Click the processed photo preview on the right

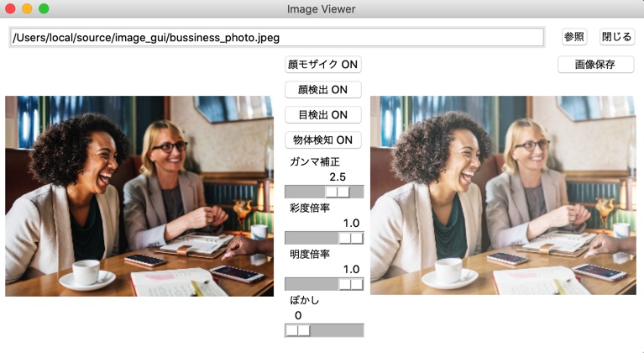pyautogui.click(x=503, y=195)
